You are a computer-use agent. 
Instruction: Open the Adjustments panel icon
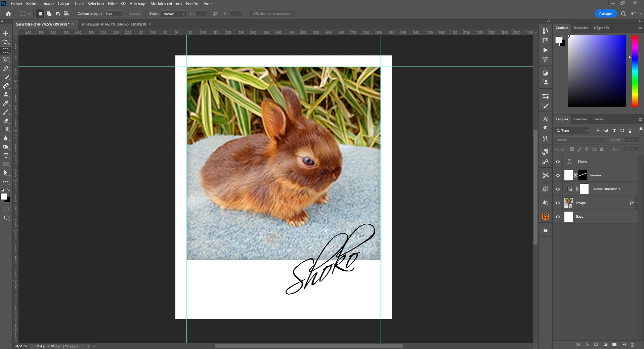click(x=545, y=73)
